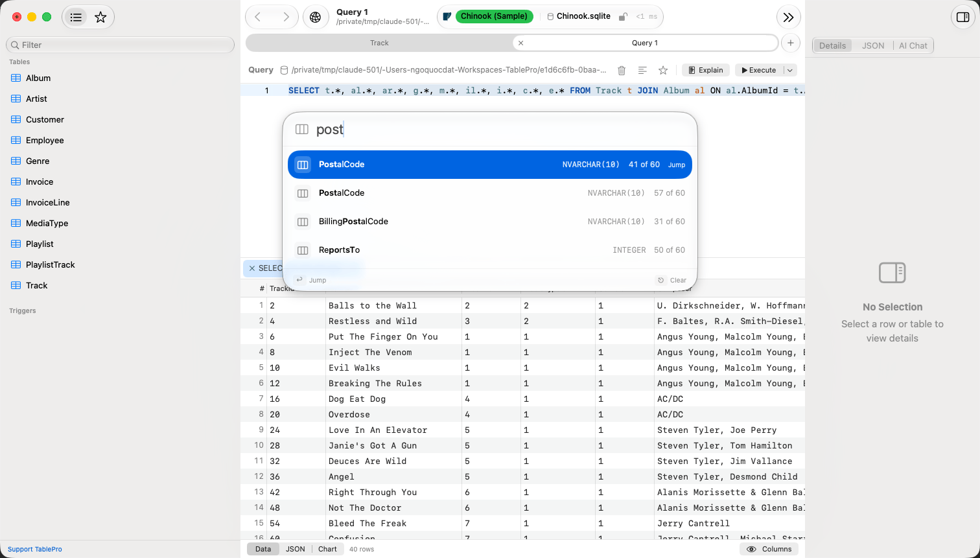Toggle the sidebar list view icon
This screenshot has height=558, width=980.
76,17
